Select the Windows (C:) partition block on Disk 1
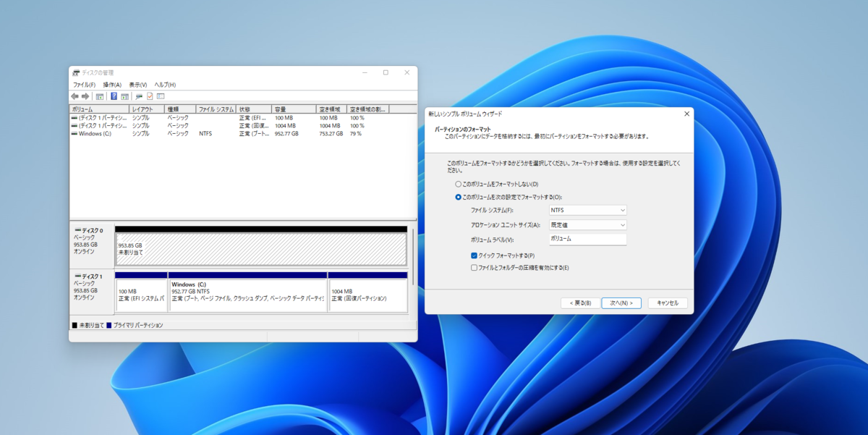The width and height of the screenshot is (868, 435). pos(247,295)
